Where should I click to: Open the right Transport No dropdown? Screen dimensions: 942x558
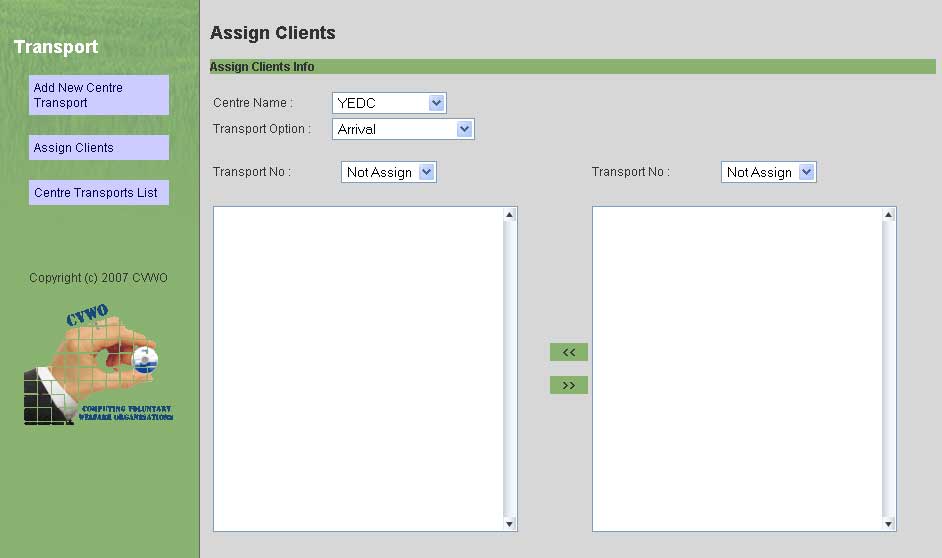pos(768,172)
